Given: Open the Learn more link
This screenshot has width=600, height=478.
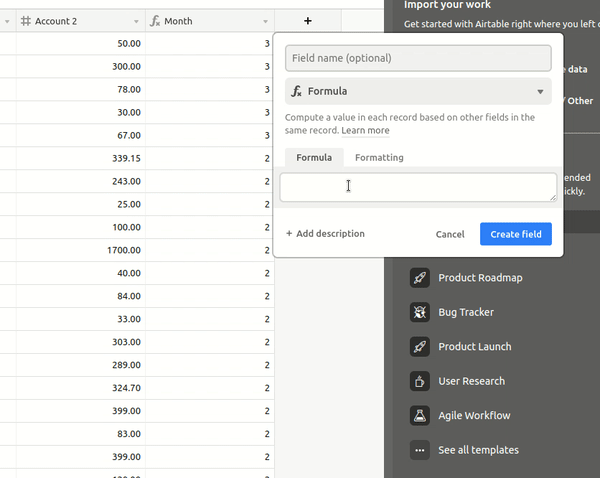Looking at the screenshot, I should point(365,130).
